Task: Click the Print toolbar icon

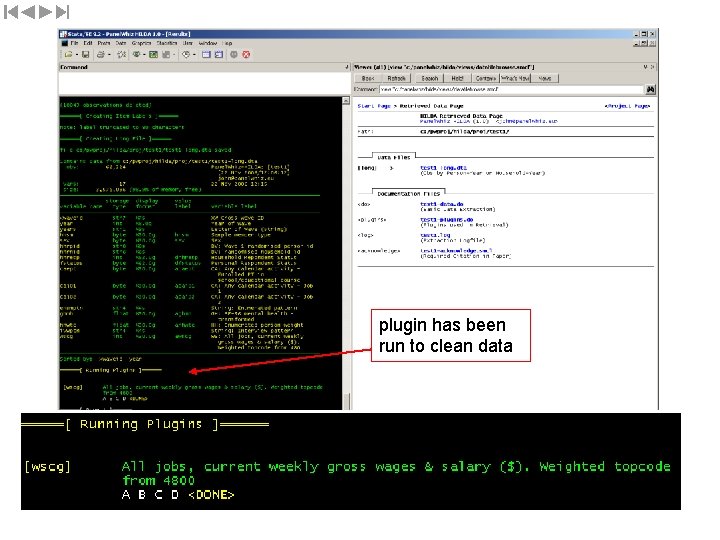Action: 101,55
